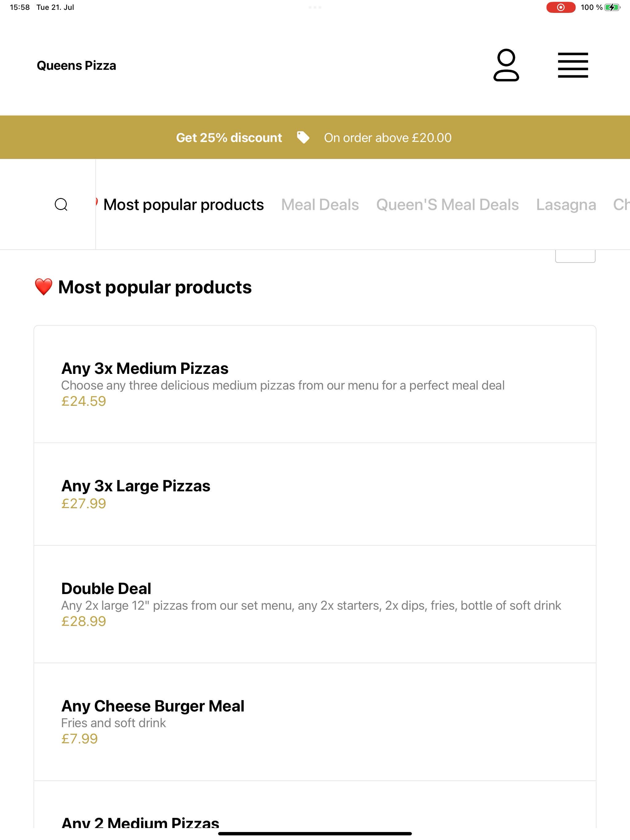
Task: Tap the £24.59 price
Action: 84,401
